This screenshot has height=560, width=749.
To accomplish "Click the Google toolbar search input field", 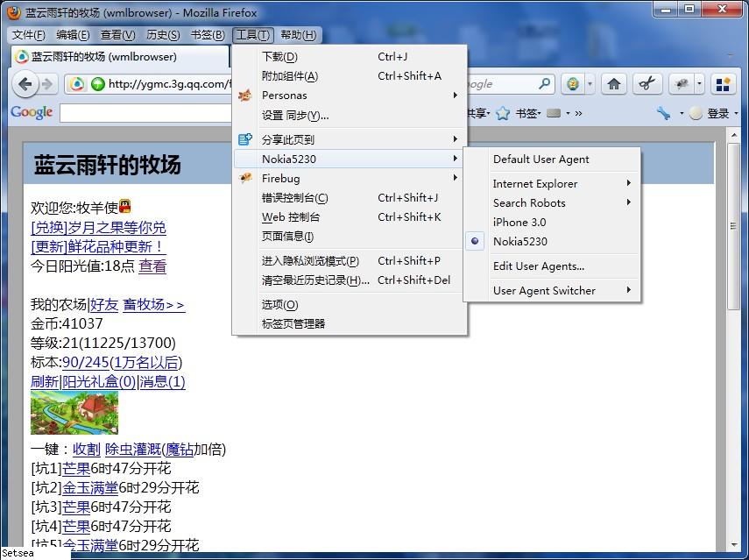I will coord(145,113).
